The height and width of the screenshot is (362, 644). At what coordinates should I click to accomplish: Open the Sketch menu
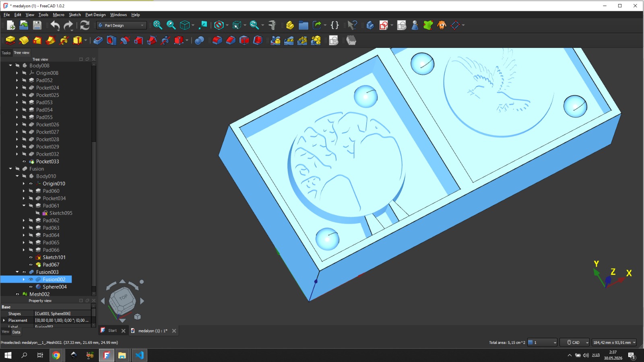pyautogui.click(x=75, y=15)
